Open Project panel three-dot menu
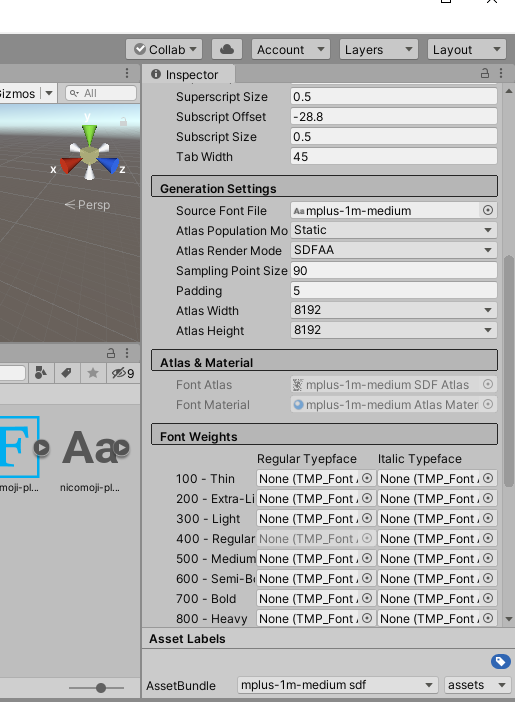 coord(127,353)
